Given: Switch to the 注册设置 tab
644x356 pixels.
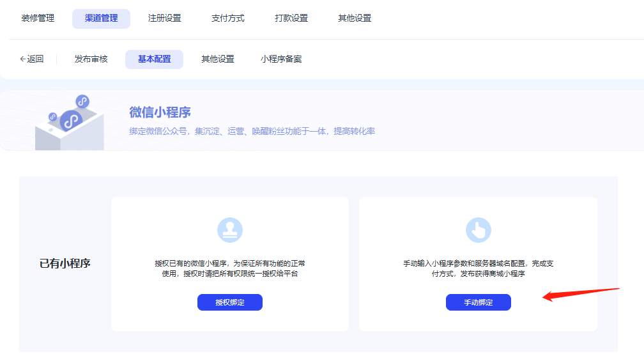Looking at the screenshot, I should pos(164,18).
